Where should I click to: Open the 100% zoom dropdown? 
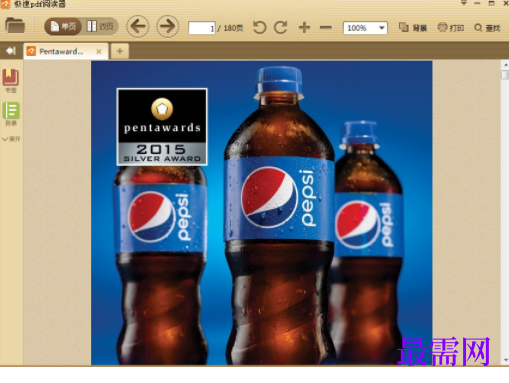coord(365,28)
